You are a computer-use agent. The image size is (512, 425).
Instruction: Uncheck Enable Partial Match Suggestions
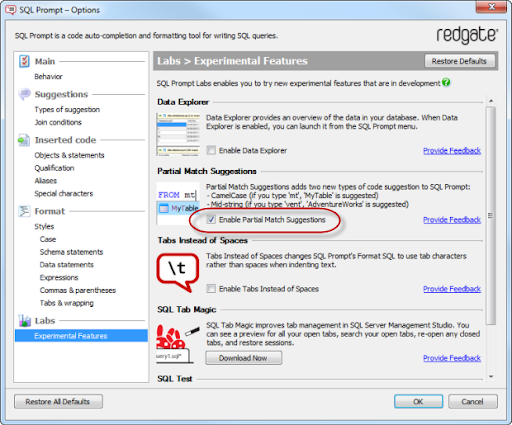211,219
